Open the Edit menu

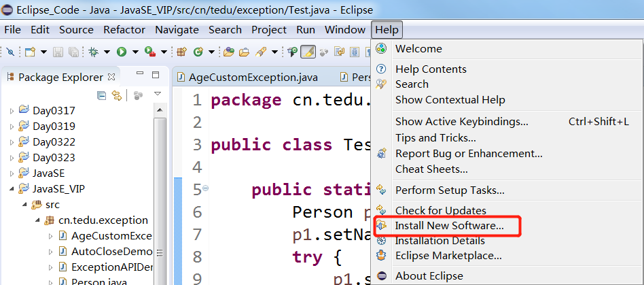pos(40,30)
